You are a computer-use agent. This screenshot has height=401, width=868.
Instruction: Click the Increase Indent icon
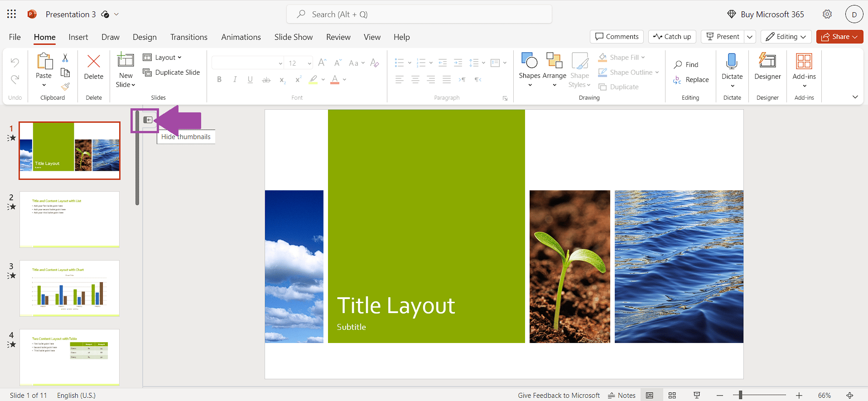coord(458,63)
